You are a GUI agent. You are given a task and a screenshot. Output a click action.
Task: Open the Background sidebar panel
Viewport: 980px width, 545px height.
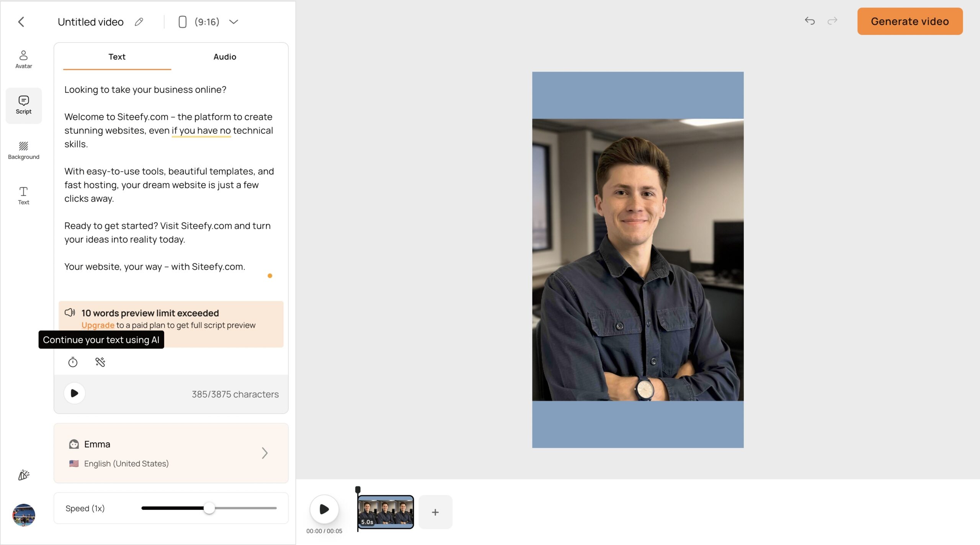[23, 150]
